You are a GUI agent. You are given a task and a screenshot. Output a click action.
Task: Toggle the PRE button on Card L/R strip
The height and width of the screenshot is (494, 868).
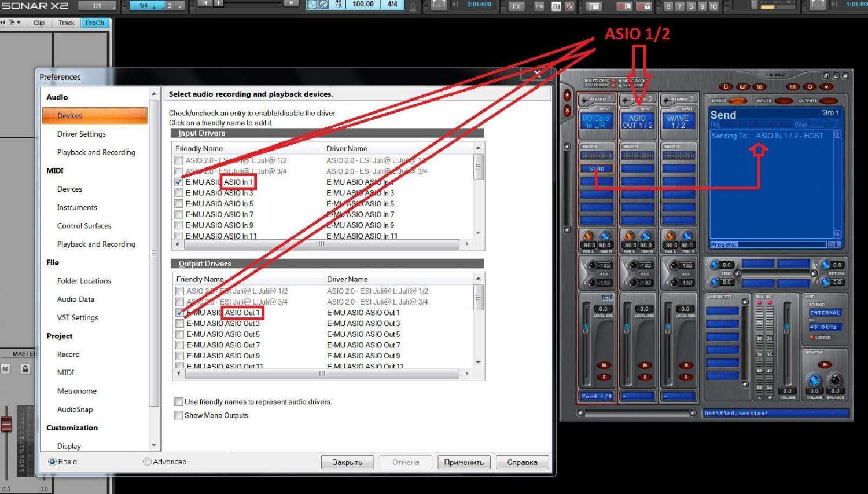pyautogui.click(x=607, y=298)
